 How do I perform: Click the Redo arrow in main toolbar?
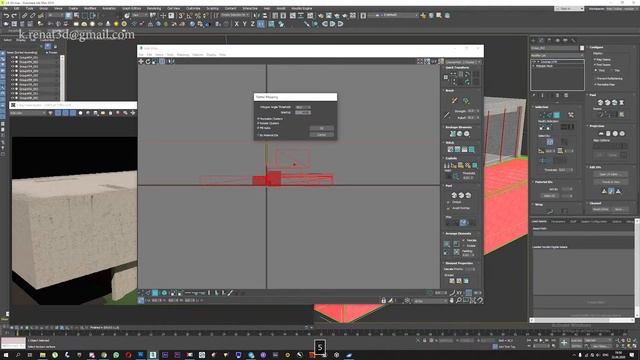pos(13,16)
